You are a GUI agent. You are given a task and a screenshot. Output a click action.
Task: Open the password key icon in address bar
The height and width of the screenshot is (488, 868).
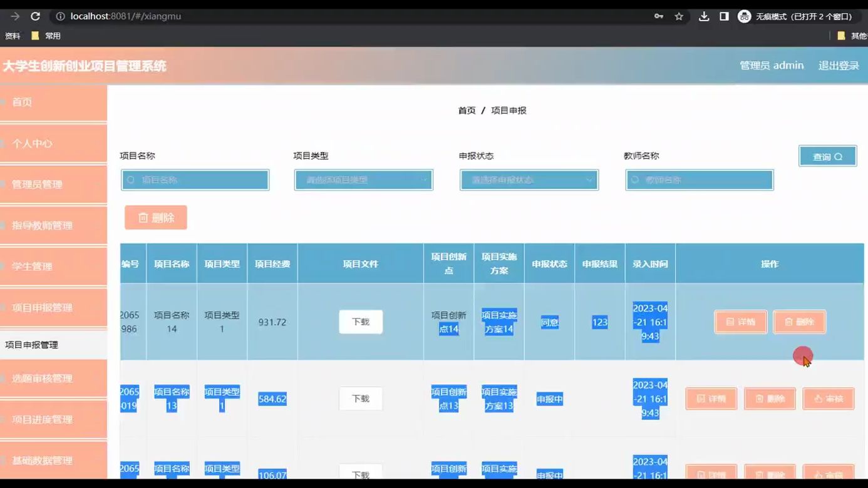click(659, 16)
